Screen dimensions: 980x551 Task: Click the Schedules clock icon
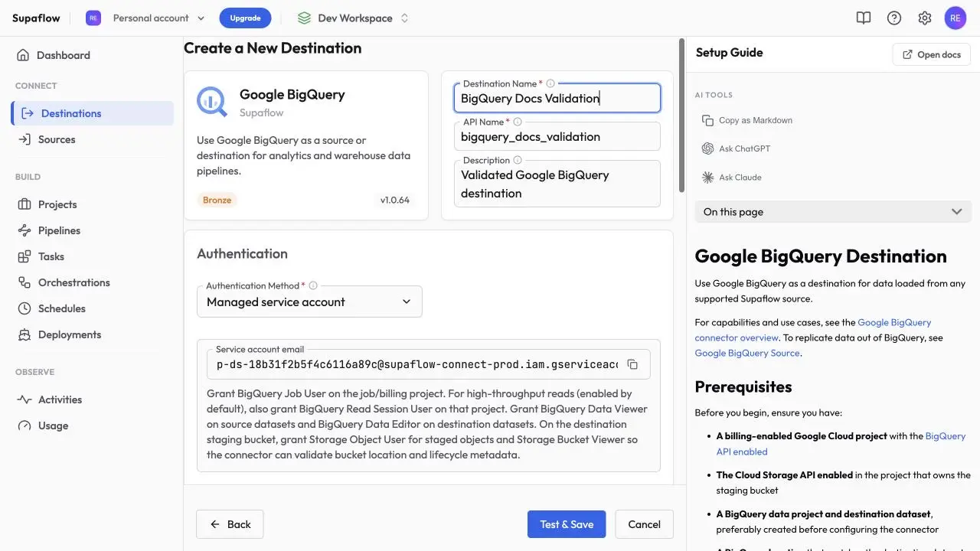[x=24, y=308]
